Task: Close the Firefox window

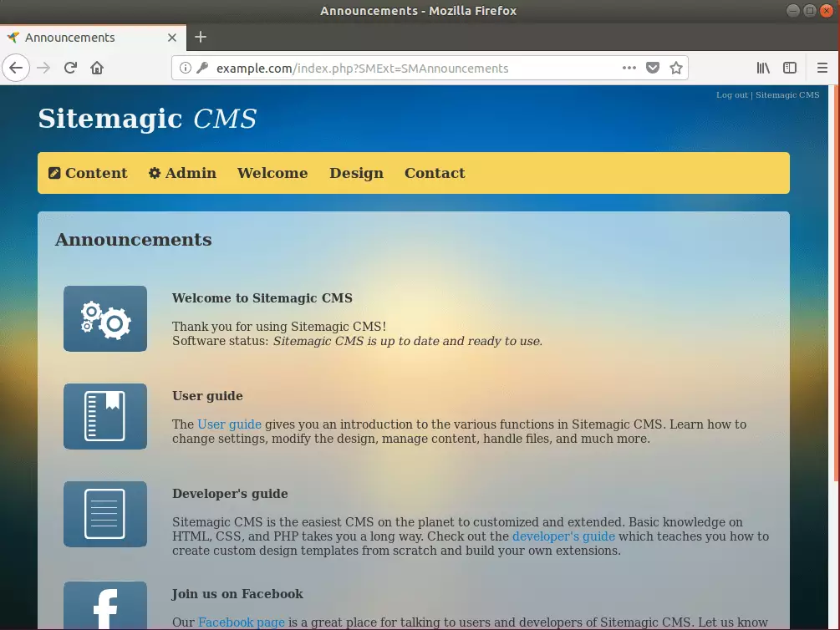Action: click(x=827, y=11)
